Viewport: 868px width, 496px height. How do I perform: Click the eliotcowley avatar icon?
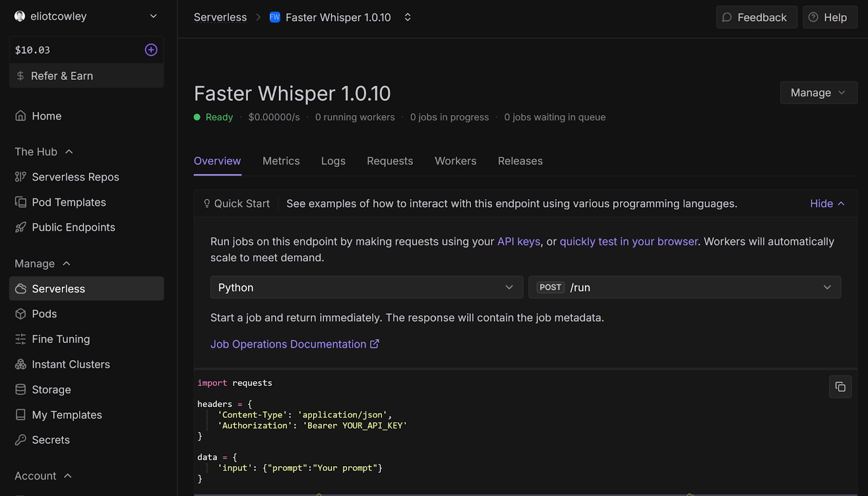click(20, 16)
